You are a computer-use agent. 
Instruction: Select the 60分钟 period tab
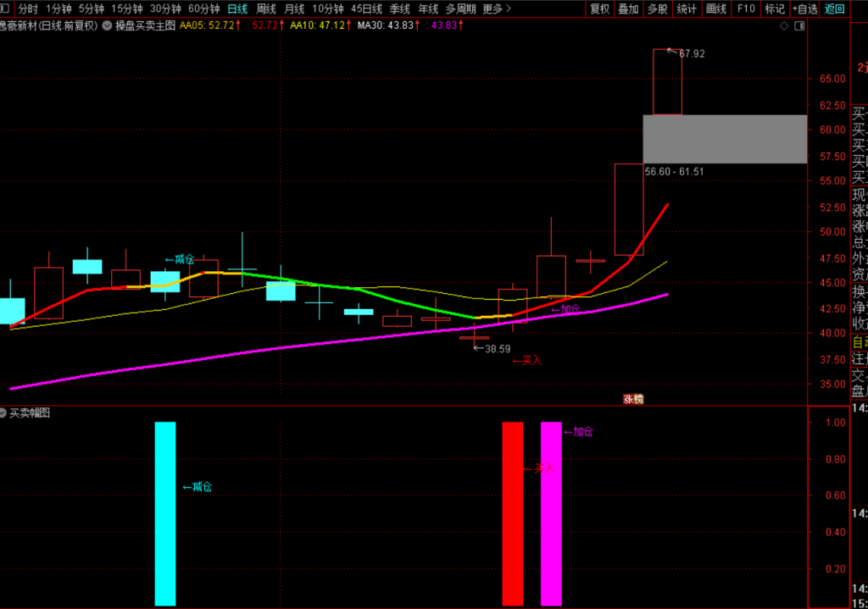(203, 8)
